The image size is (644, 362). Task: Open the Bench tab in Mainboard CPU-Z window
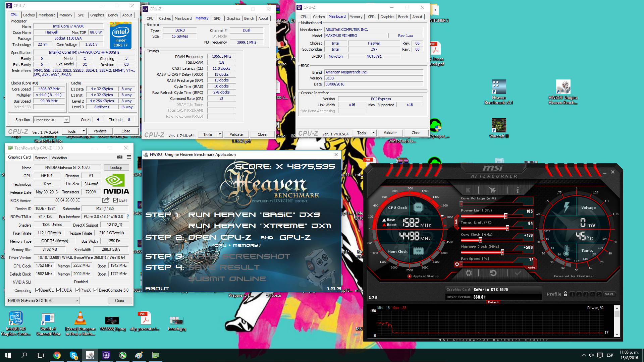403,17
